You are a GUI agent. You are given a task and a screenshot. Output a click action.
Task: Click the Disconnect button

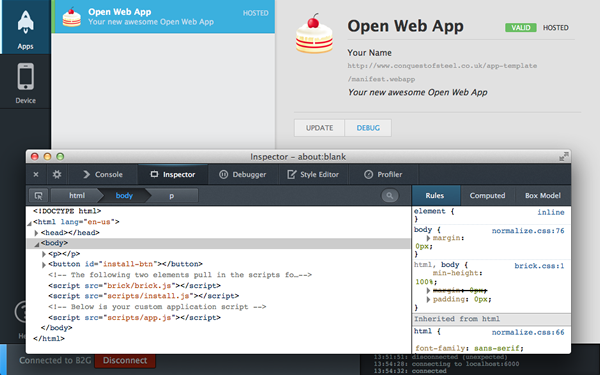125,360
